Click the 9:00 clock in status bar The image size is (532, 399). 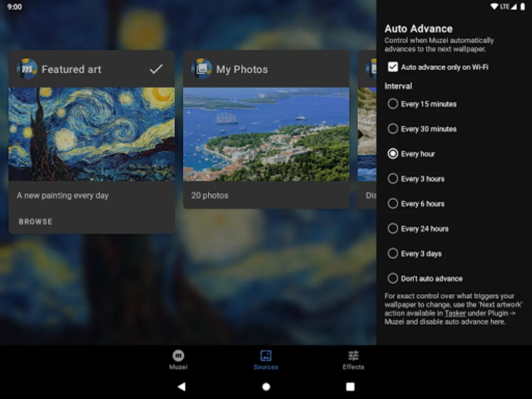click(x=15, y=7)
